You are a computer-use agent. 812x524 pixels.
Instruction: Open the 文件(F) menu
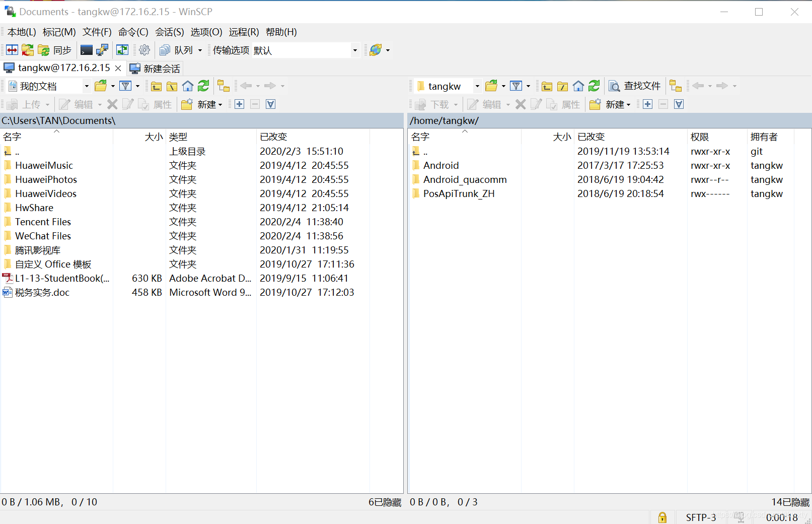(x=97, y=32)
